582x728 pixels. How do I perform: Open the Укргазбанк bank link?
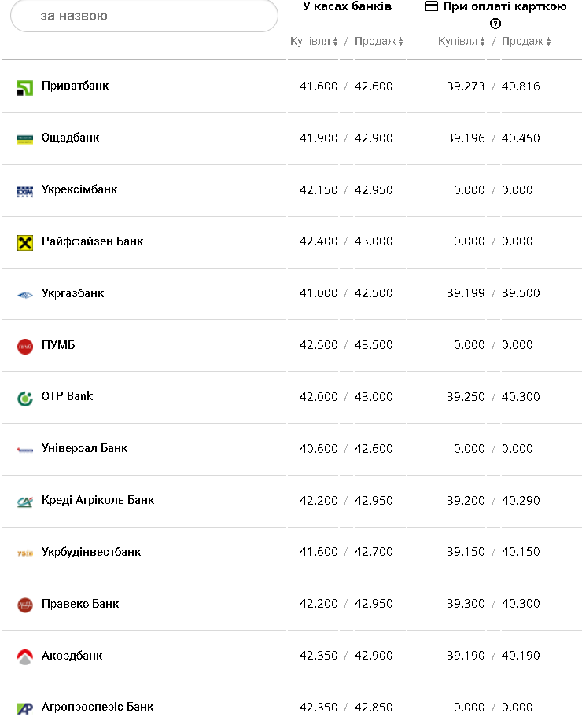pos(73,293)
